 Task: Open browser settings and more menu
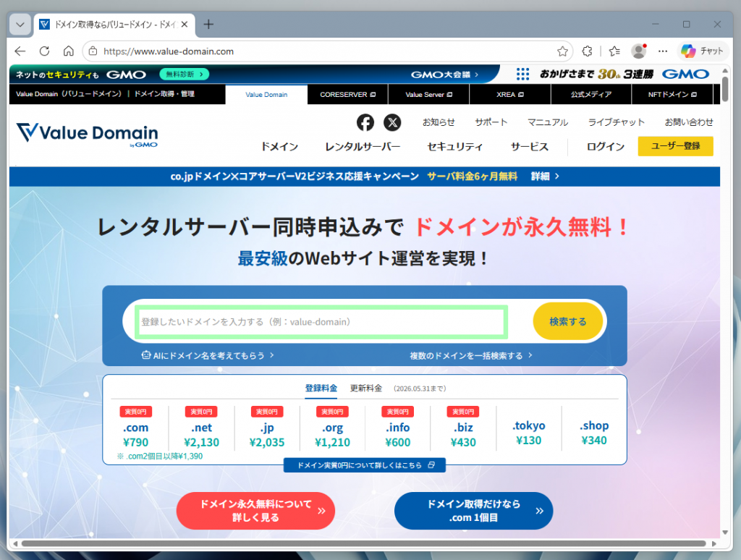pyautogui.click(x=663, y=51)
